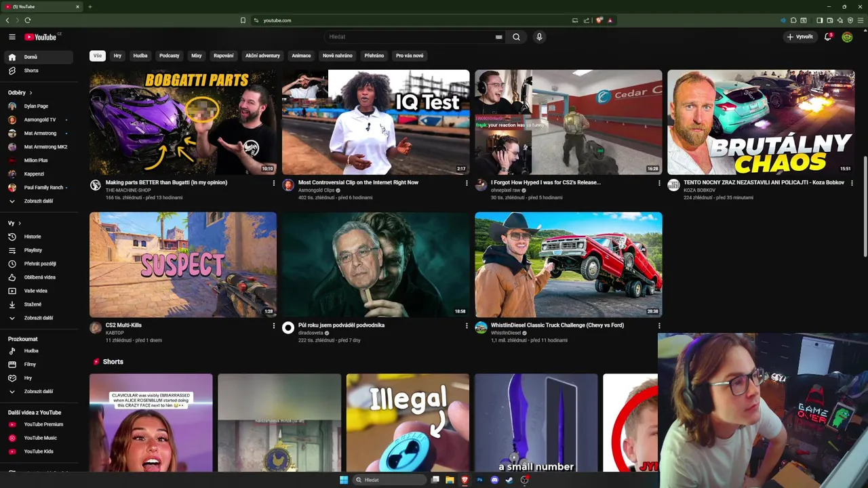This screenshot has height=488, width=868.
Task: Open Stažené in sidebar
Action: click(38, 304)
